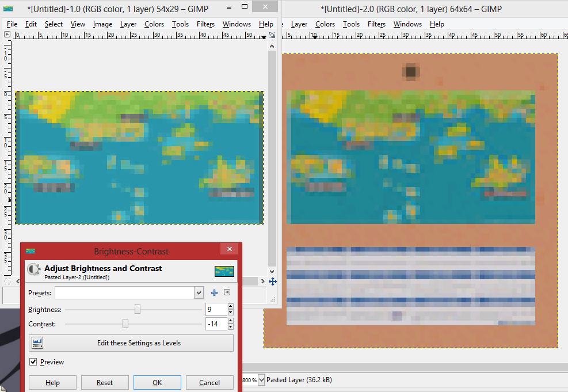This screenshot has width=568, height=392.
Task: Click the Contrast slider handle
Action: tap(125, 324)
